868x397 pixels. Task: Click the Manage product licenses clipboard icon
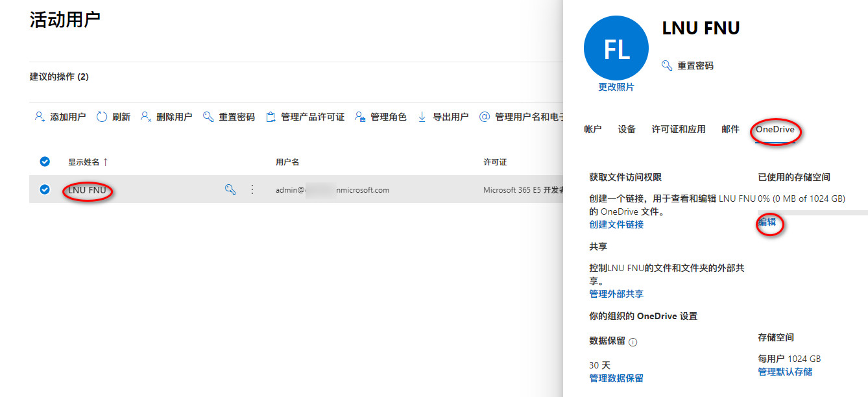tap(271, 117)
